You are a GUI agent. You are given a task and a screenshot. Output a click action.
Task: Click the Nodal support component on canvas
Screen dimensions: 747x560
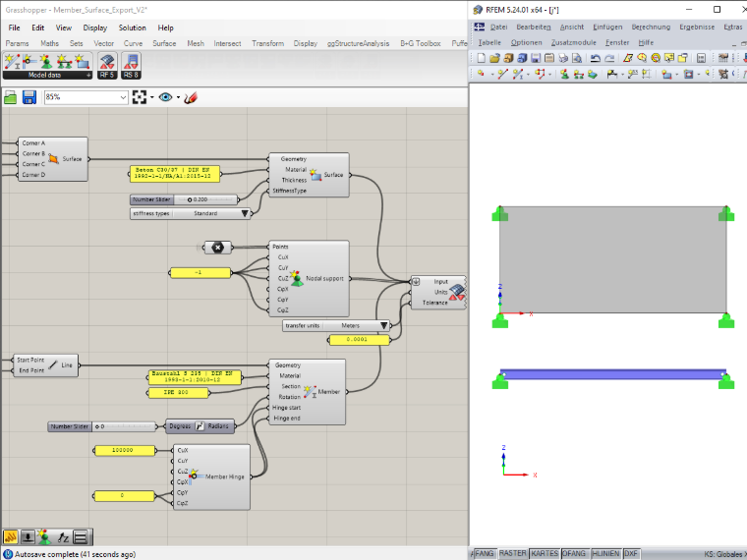pyautogui.click(x=310, y=279)
